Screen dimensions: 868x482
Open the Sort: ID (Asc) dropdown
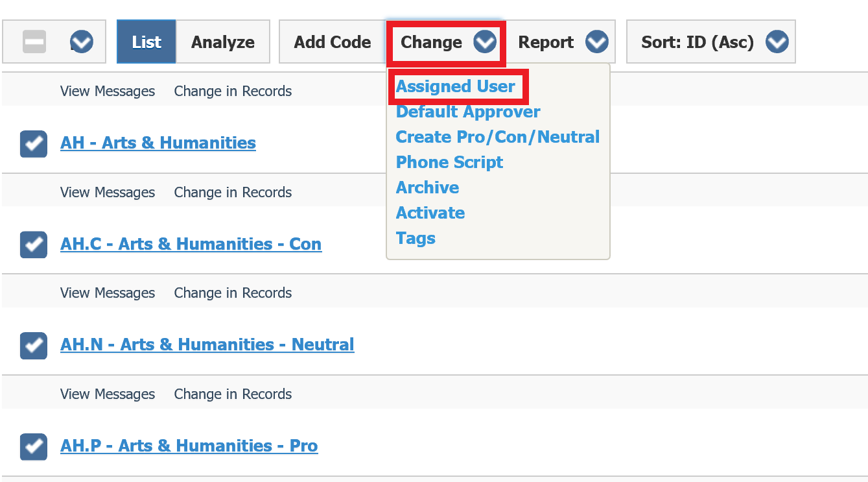[711, 42]
